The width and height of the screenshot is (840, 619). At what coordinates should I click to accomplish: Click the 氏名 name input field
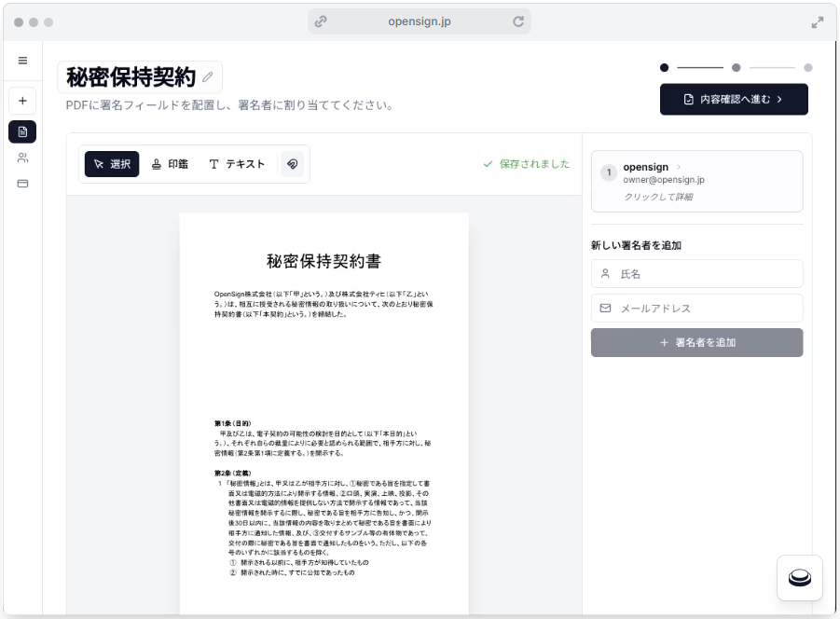(x=696, y=274)
